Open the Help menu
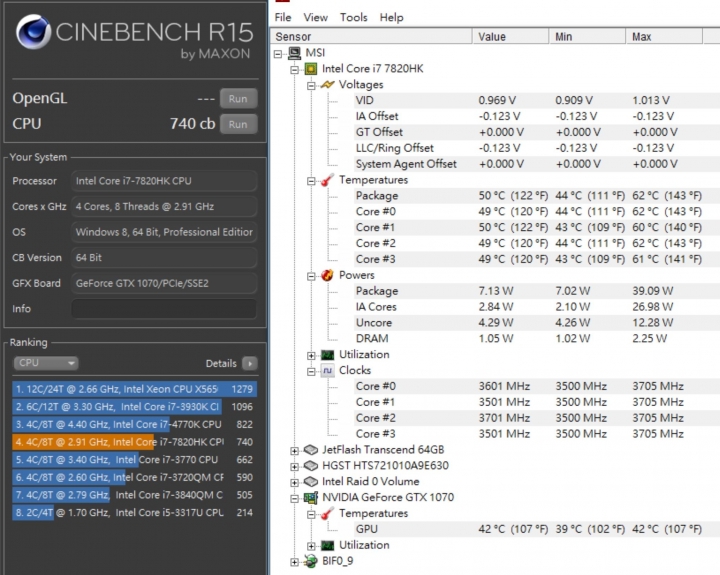720x575 pixels. point(391,17)
